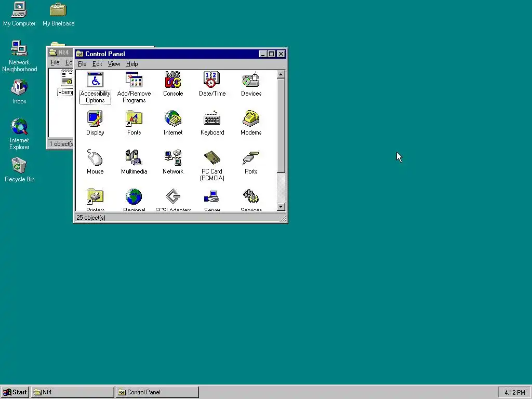Click the scrollbar up arrow in Control Panel

pyautogui.click(x=281, y=74)
